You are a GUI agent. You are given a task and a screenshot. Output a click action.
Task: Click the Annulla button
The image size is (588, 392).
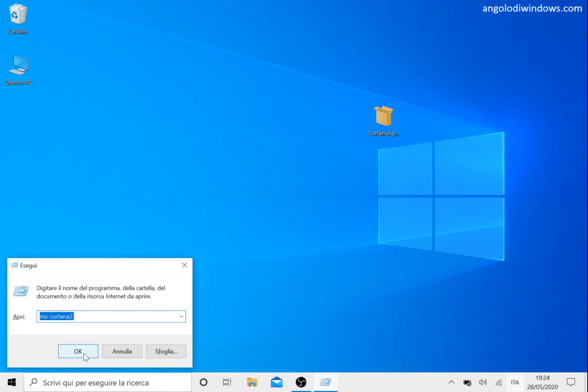tap(122, 351)
